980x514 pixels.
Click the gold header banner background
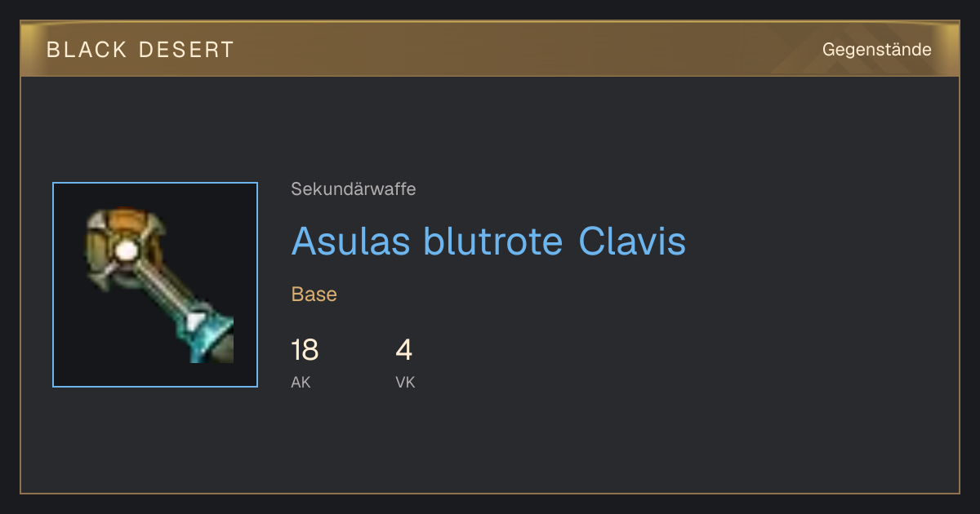tap(490, 49)
